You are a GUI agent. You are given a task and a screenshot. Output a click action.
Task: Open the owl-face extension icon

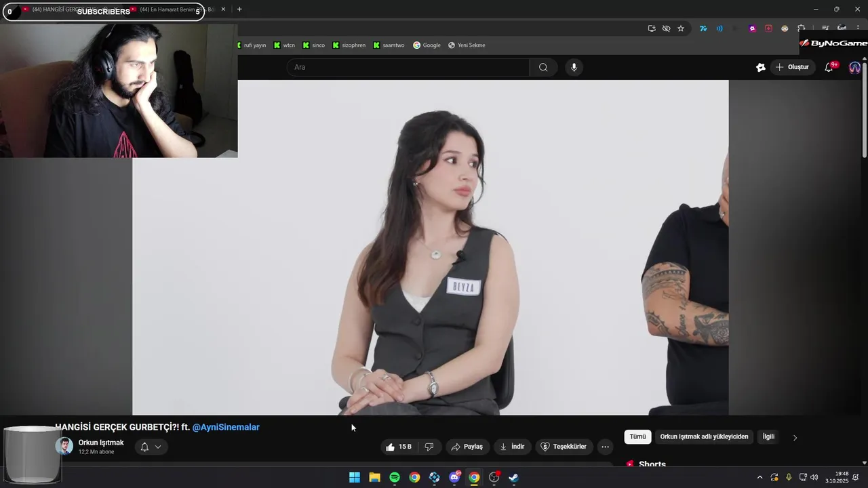pyautogui.click(x=785, y=28)
